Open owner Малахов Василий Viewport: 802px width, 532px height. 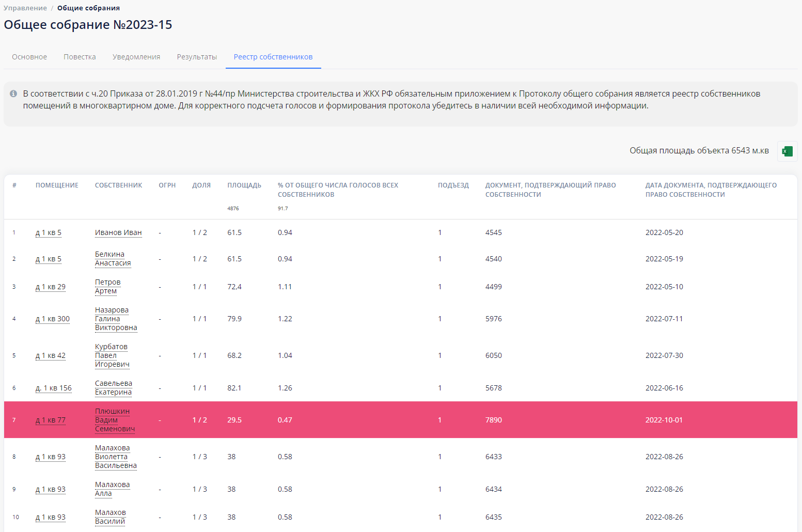click(111, 517)
